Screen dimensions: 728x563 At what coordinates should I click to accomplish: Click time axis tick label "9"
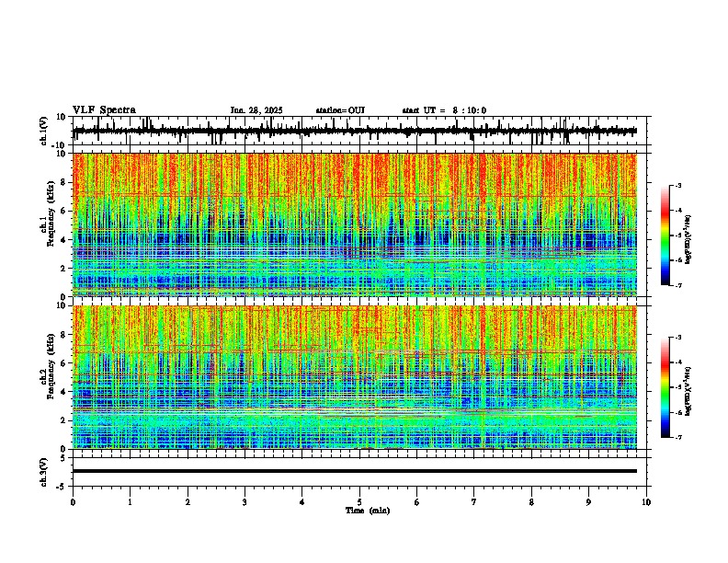[588, 502]
